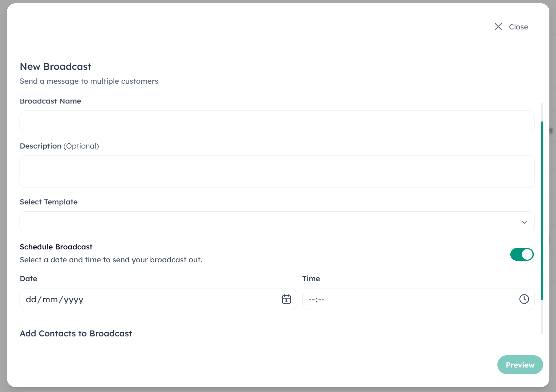Click the Broadcast Name label

tap(50, 101)
